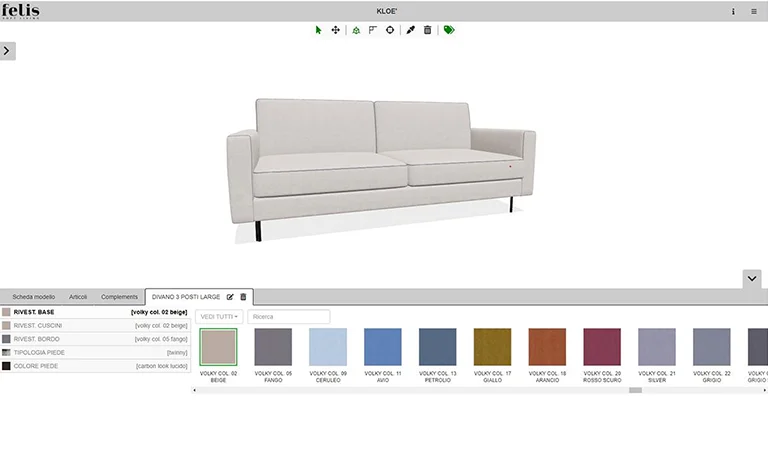Viewport: 768px width, 453px height.
Task: Switch to Complementi tab
Action: [x=120, y=297]
